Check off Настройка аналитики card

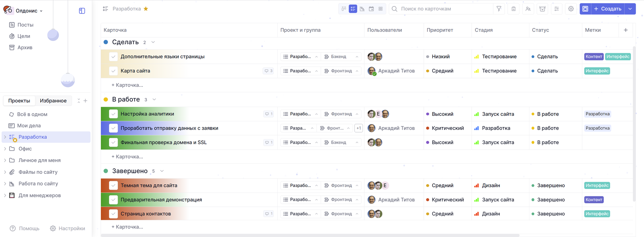click(x=113, y=114)
